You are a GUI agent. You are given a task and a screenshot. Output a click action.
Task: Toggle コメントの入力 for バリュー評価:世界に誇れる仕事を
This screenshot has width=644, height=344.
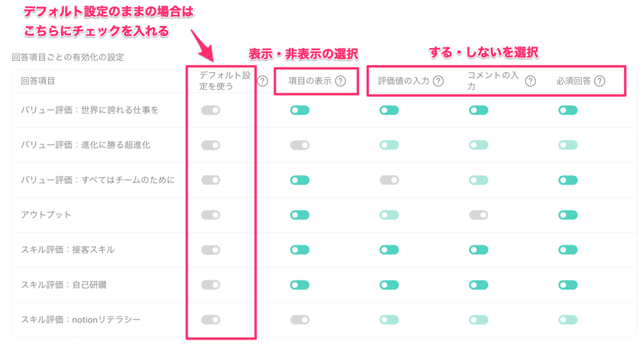479,110
